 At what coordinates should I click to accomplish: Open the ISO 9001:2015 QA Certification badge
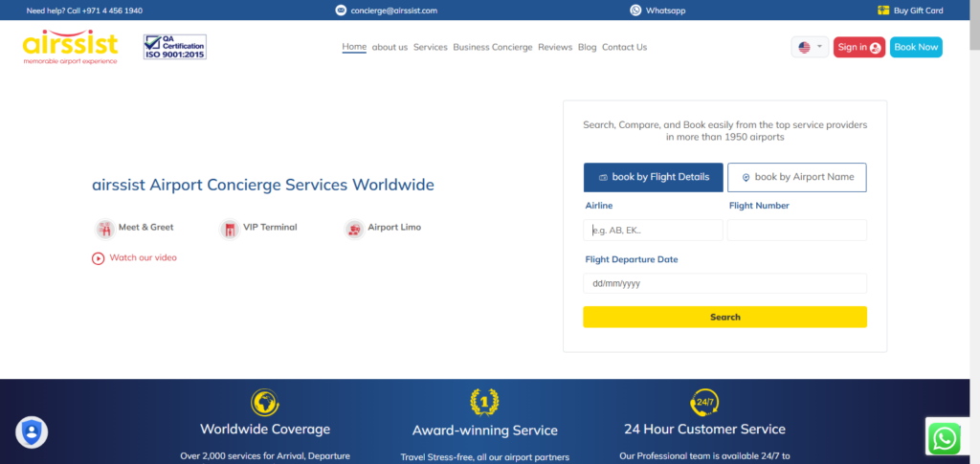click(x=175, y=47)
